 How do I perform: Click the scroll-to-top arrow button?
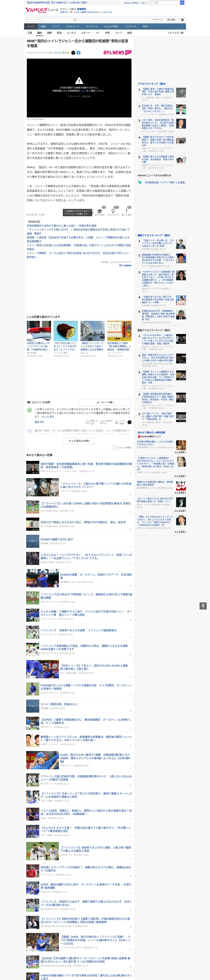203,606
